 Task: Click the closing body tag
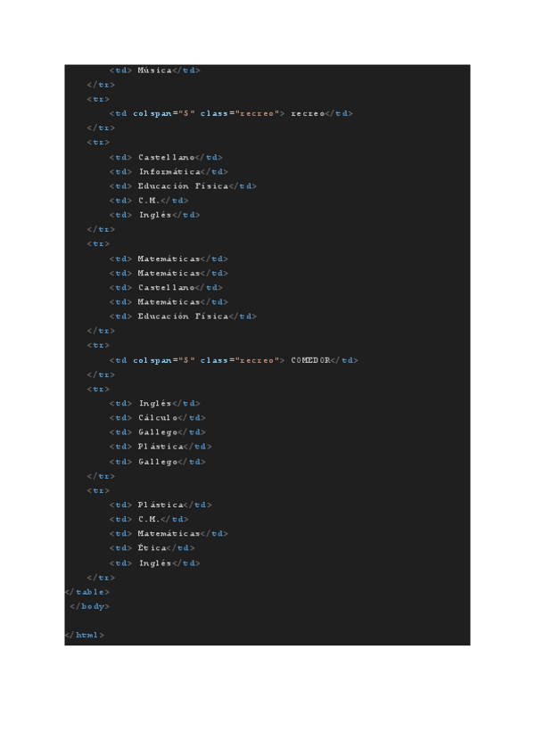pos(90,606)
